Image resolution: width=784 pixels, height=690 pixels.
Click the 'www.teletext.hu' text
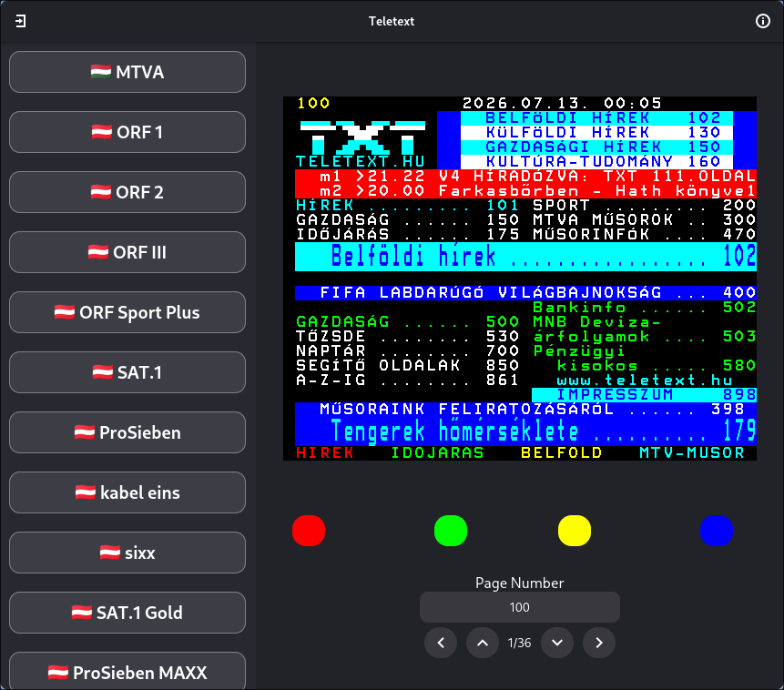[645, 380]
